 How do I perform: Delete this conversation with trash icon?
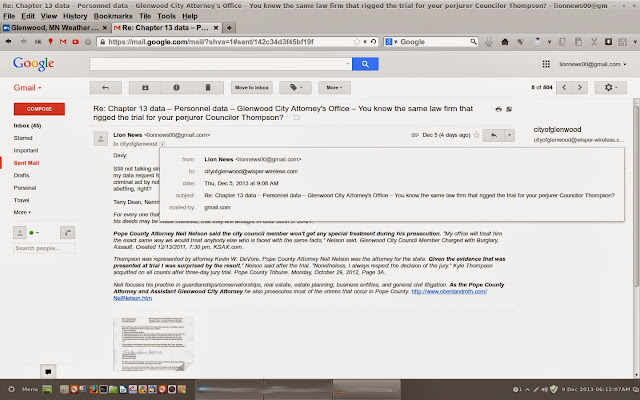coord(208,87)
